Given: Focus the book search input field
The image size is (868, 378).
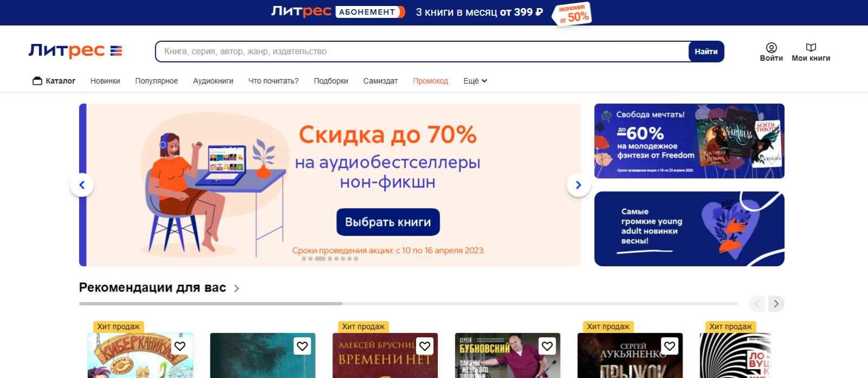Looking at the screenshot, I should coord(422,52).
